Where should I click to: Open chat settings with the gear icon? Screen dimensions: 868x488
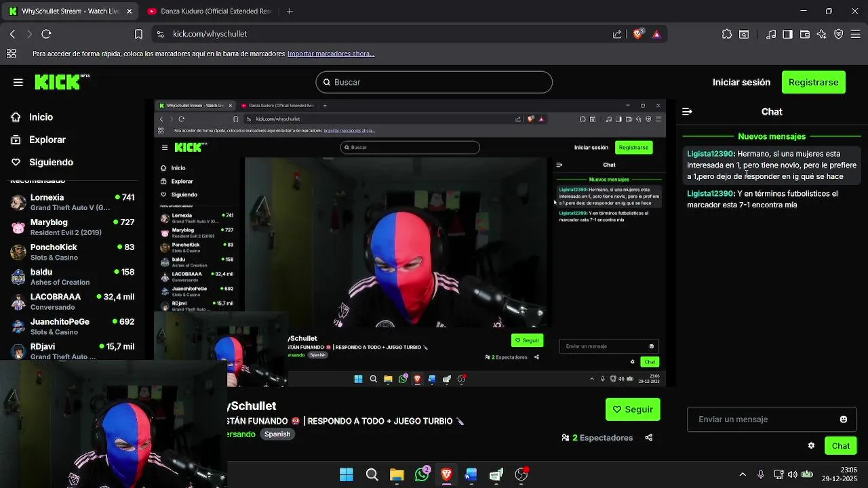click(811, 446)
